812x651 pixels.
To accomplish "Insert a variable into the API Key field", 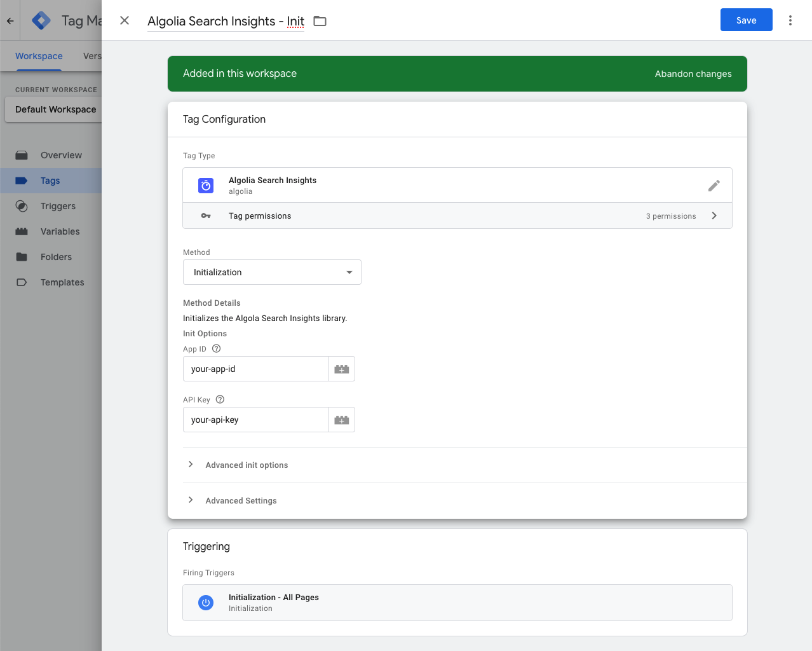I will (341, 419).
